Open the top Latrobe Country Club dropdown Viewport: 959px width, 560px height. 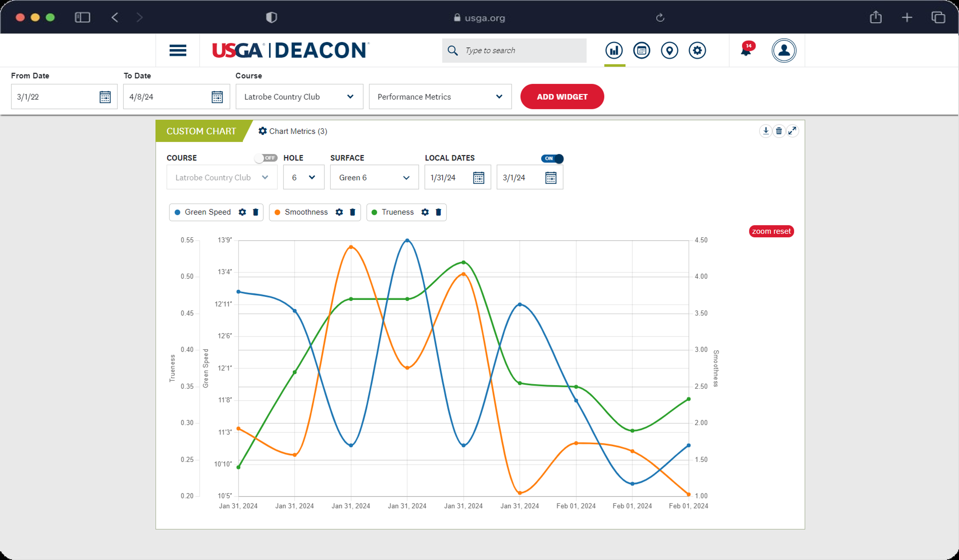(x=299, y=97)
